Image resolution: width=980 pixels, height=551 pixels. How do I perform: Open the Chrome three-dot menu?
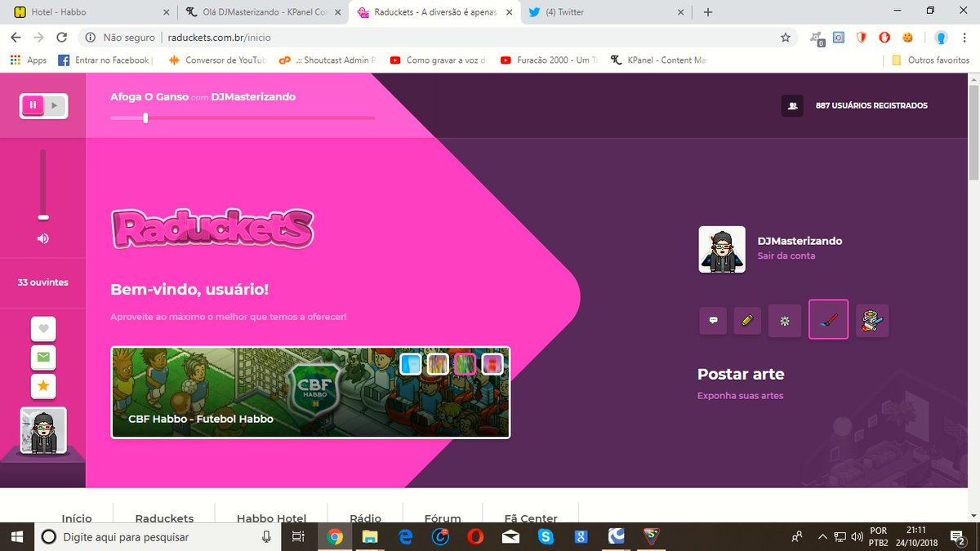coord(964,38)
